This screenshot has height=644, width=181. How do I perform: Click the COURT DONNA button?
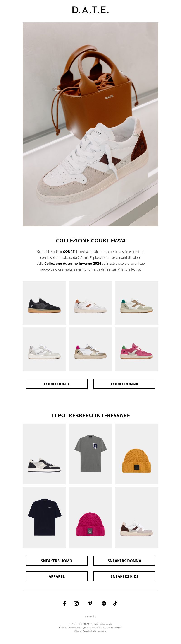tap(124, 384)
